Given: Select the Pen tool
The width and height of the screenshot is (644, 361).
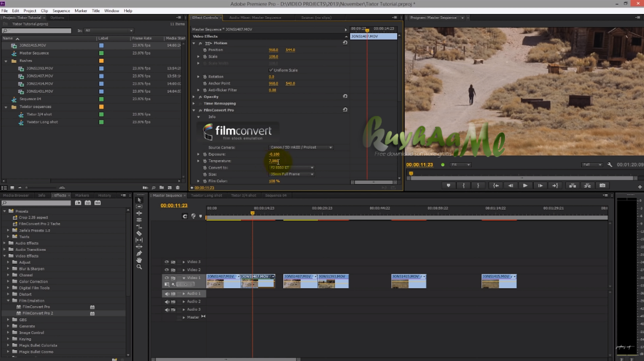Looking at the screenshot, I should point(139,253).
